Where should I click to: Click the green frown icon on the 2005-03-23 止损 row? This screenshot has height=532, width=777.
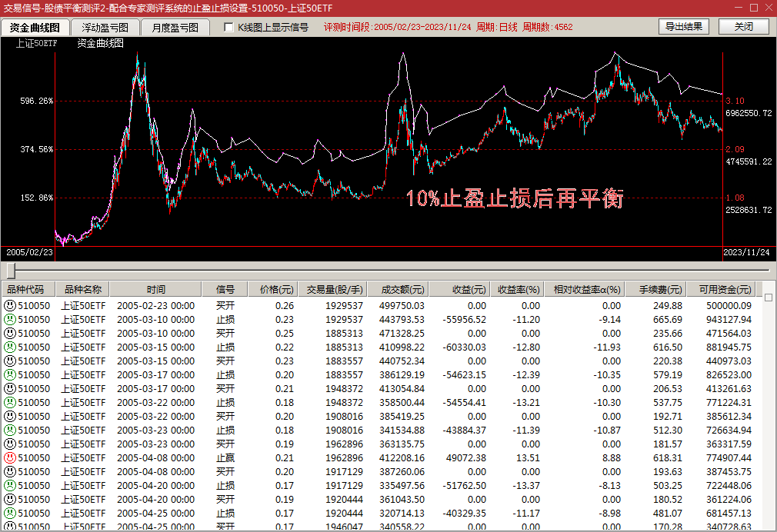point(10,431)
